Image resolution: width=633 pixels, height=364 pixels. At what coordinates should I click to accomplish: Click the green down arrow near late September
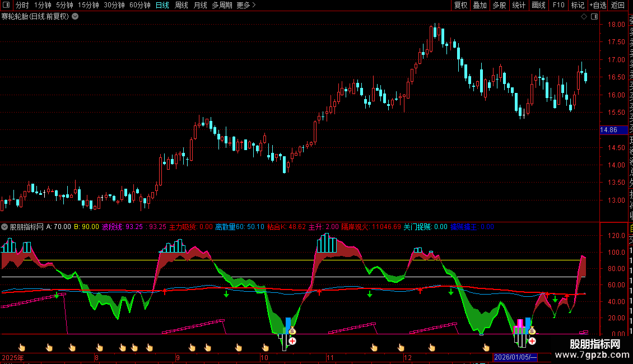coord(226,294)
